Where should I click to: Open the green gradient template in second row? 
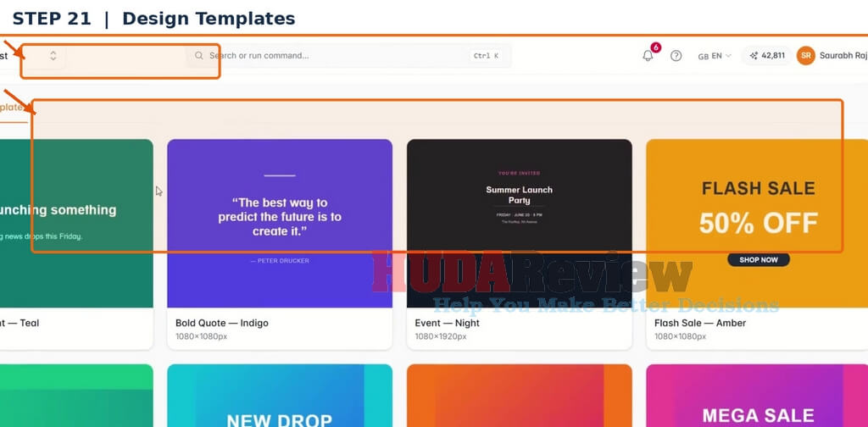click(x=76, y=396)
